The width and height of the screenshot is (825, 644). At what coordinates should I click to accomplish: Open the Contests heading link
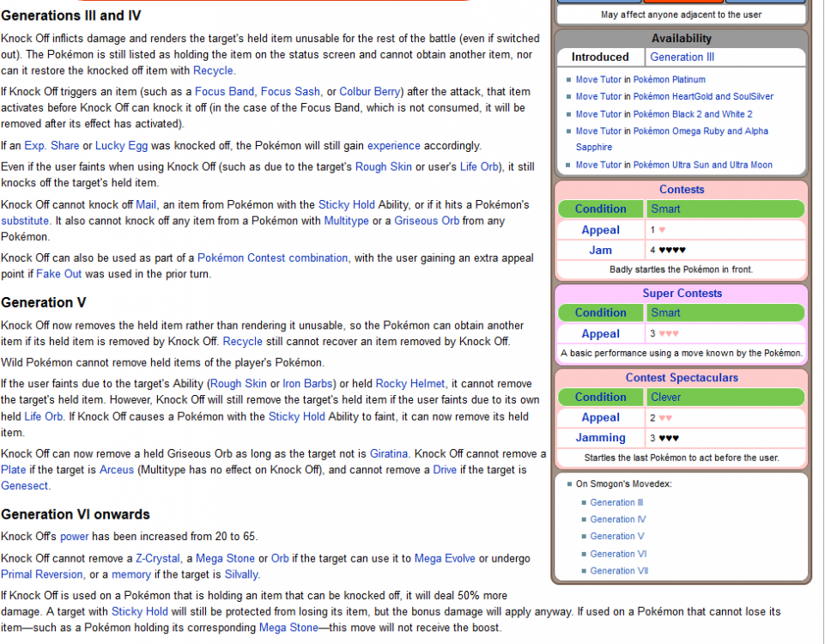(x=682, y=190)
